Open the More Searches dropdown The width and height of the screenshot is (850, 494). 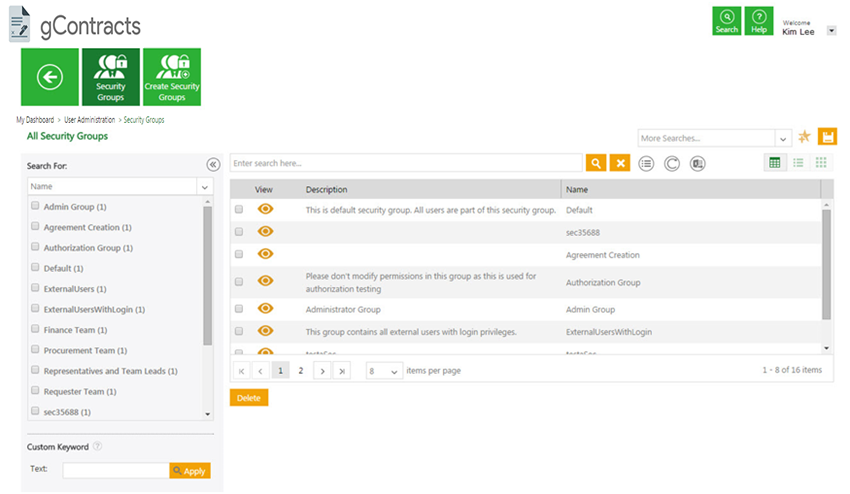(x=714, y=138)
